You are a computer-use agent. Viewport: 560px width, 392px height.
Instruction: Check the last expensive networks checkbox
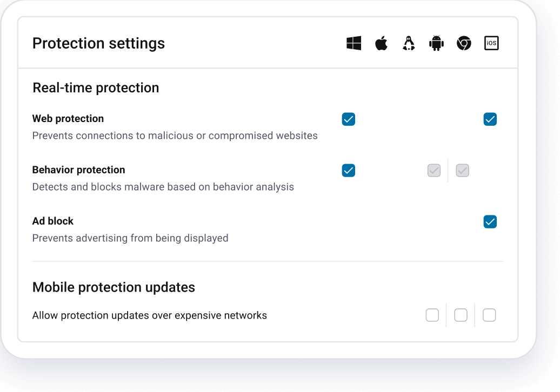click(x=489, y=315)
